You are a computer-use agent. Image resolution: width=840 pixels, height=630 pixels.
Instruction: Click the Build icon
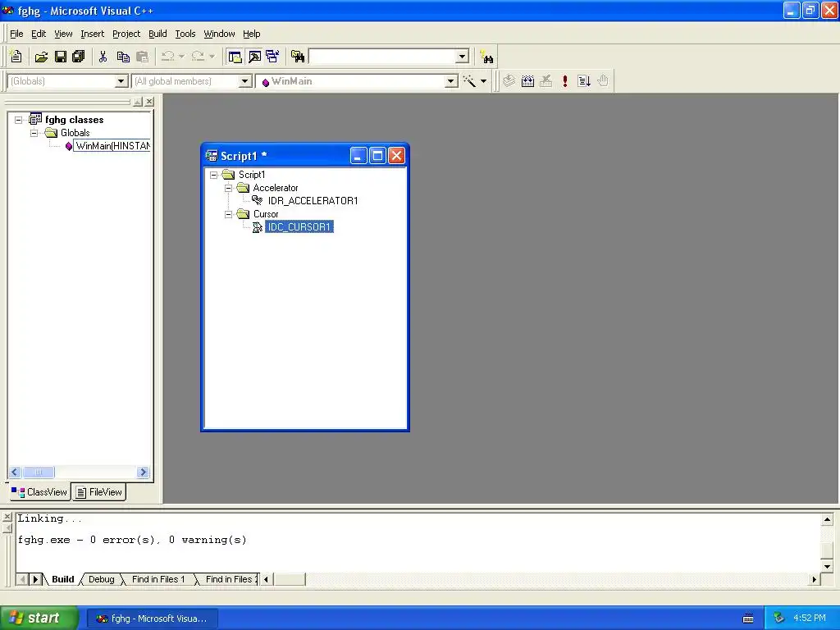click(x=527, y=81)
